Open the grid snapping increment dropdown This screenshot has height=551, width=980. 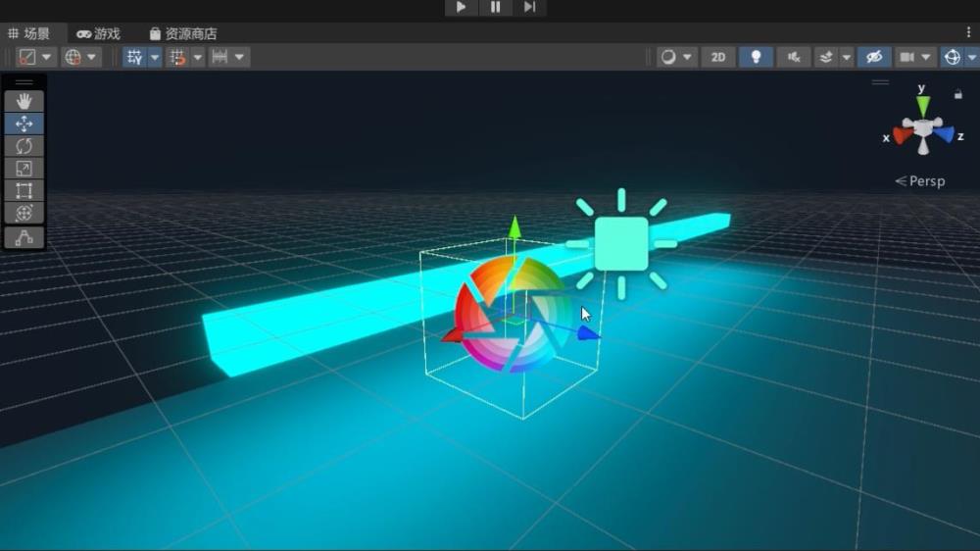tap(198, 57)
